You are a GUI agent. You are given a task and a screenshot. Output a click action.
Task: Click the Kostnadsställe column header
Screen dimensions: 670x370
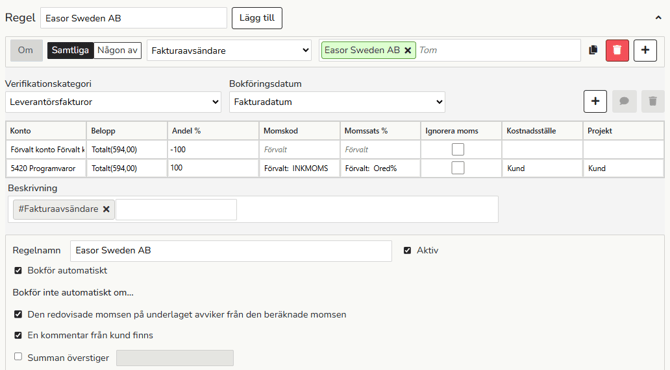[542, 131]
